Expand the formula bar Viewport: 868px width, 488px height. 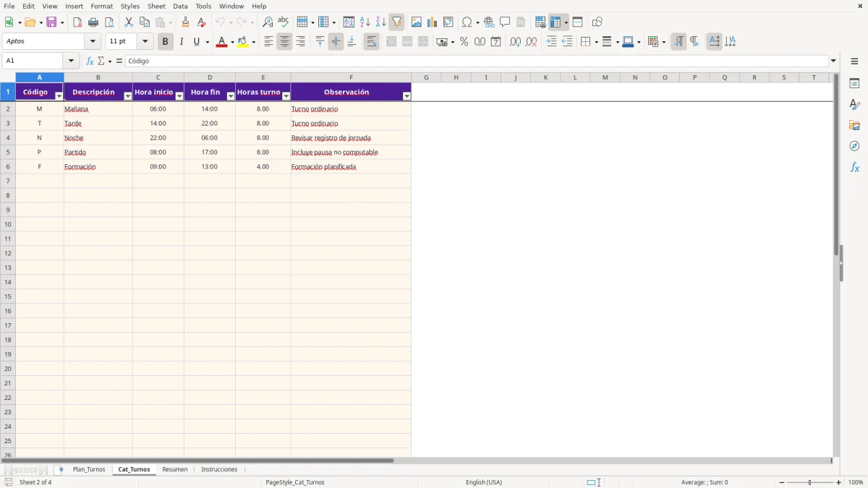[833, 61]
